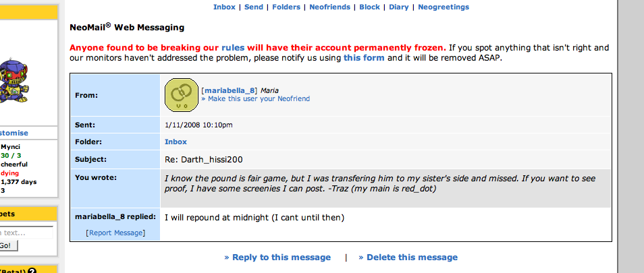Reply to this message

point(277,257)
